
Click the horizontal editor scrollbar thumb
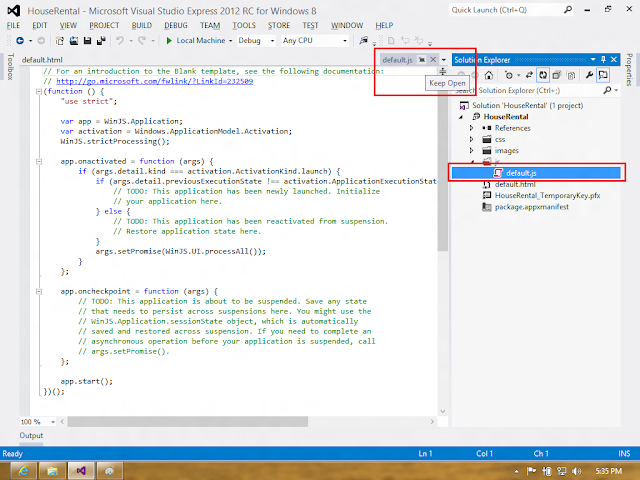coord(188,422)
